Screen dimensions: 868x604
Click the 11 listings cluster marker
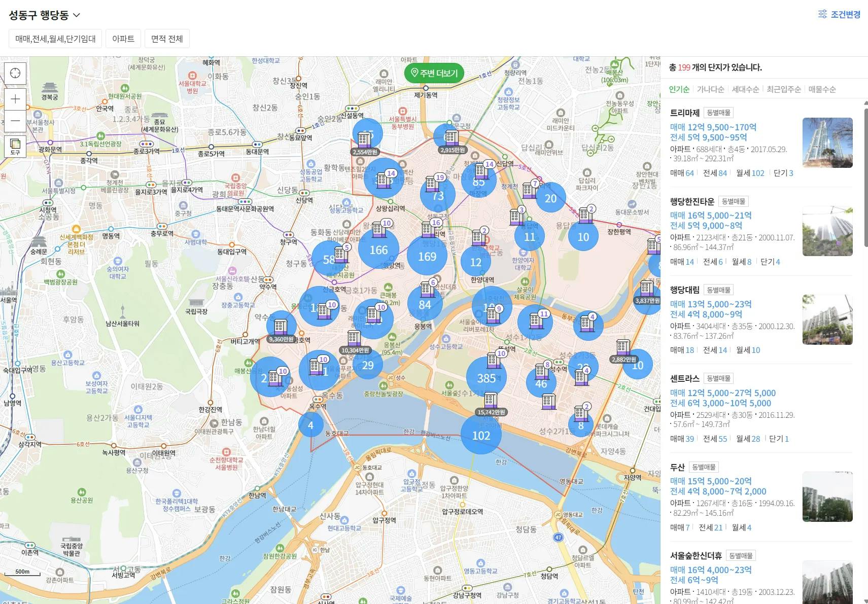530,237
